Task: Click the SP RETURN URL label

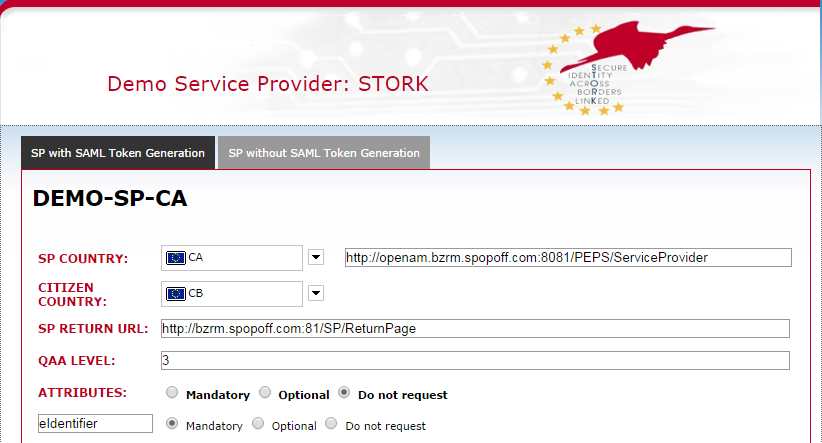Action: (93, 329)
